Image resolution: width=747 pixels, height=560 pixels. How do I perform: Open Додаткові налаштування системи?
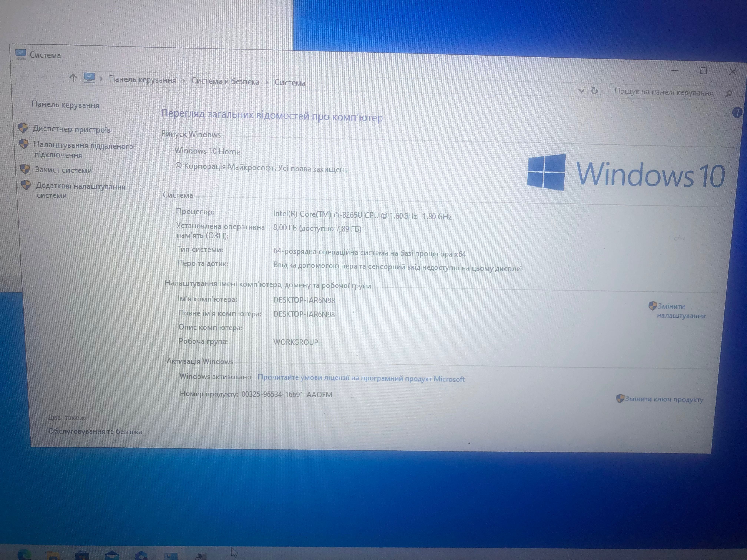click(80, 191)
